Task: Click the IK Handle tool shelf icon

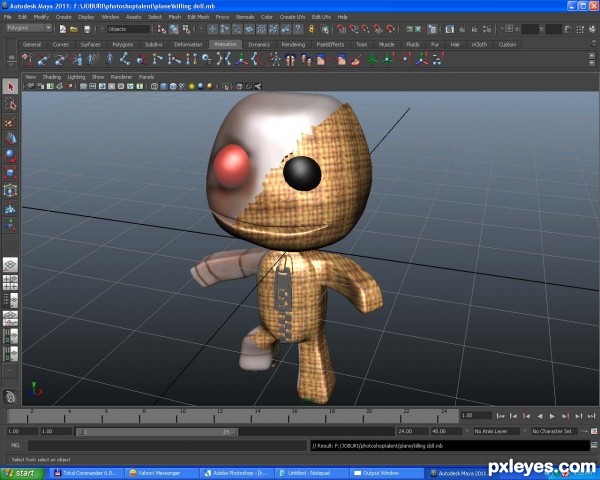Action: (x=44, y=59)
